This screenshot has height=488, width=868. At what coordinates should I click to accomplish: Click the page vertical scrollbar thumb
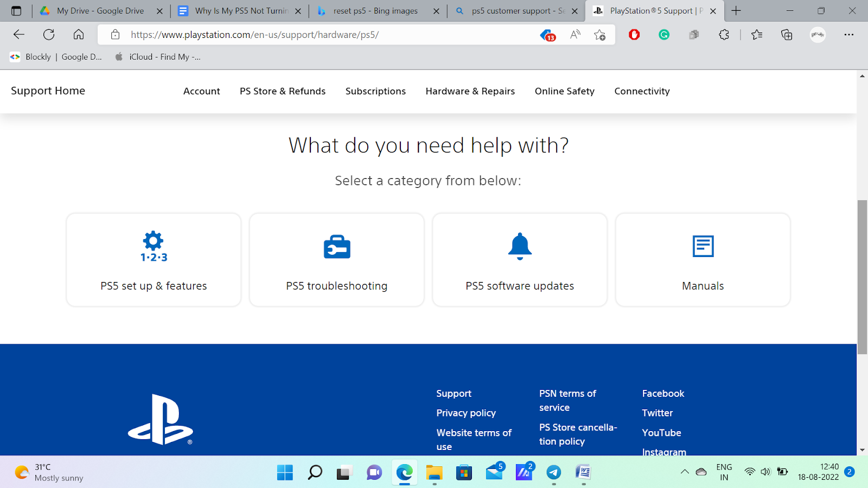coord(862,277)
